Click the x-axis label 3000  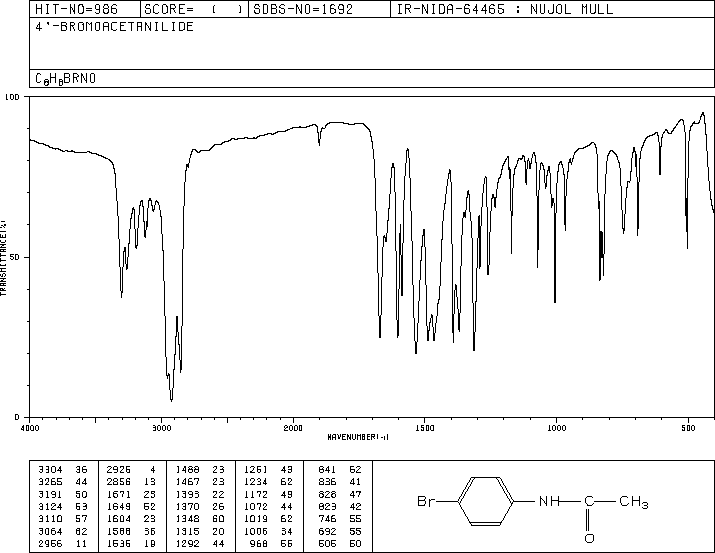161,428
